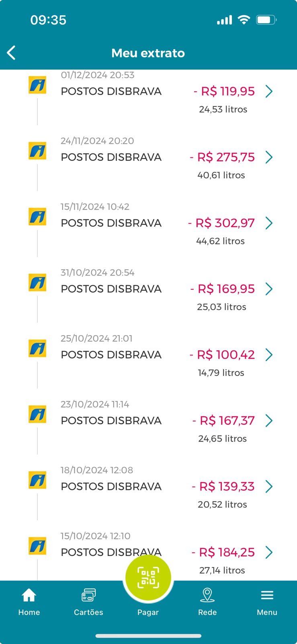Tap the Home house icon
297x644 pixels.
29,595
